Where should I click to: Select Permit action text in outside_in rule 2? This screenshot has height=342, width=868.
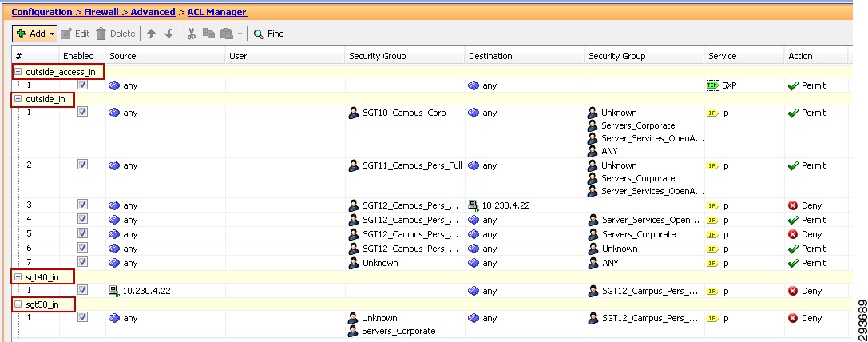coord(814,165)
